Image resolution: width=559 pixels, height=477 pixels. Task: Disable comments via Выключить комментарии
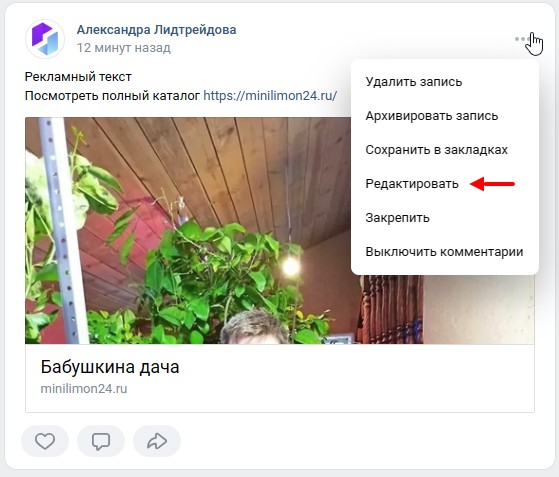coord(444,252)
